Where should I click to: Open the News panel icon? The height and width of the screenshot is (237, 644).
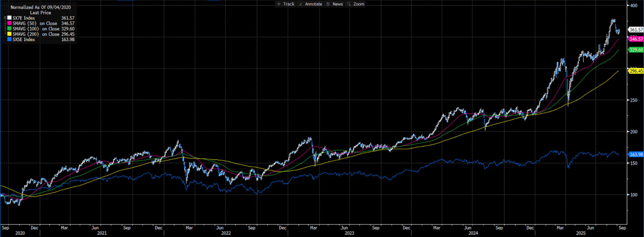328,4
